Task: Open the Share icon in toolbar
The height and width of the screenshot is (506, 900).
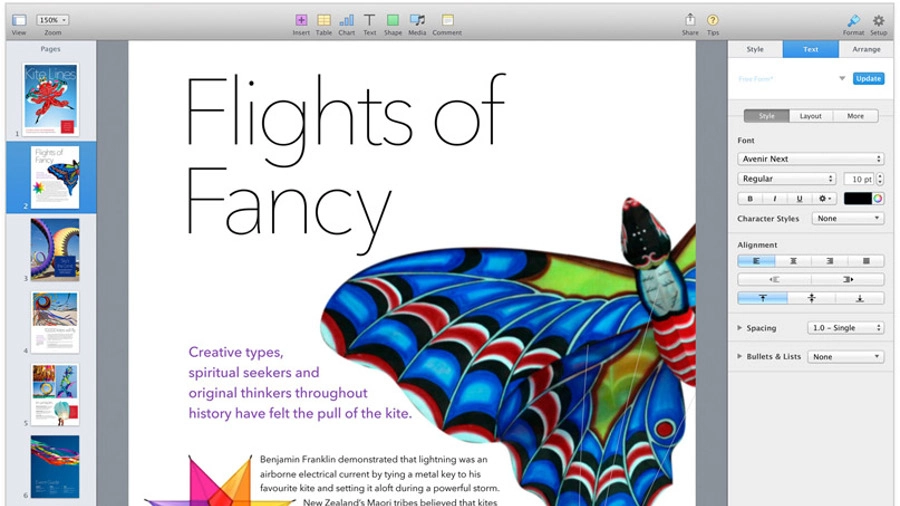Action: pos(690,20)
